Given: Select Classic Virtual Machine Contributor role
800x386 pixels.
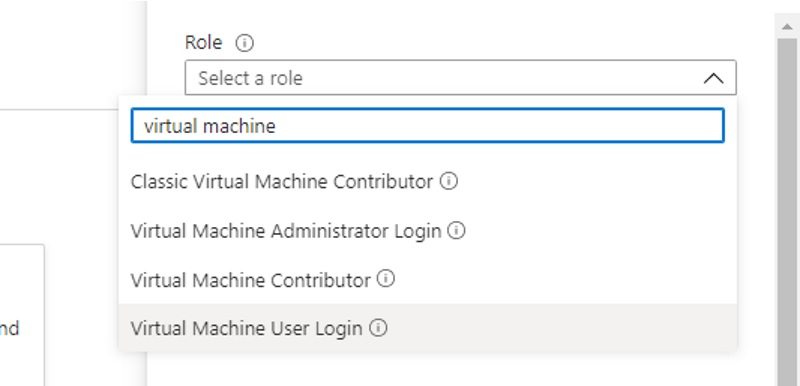Looking at the screenshot, I should click(428, 182).
